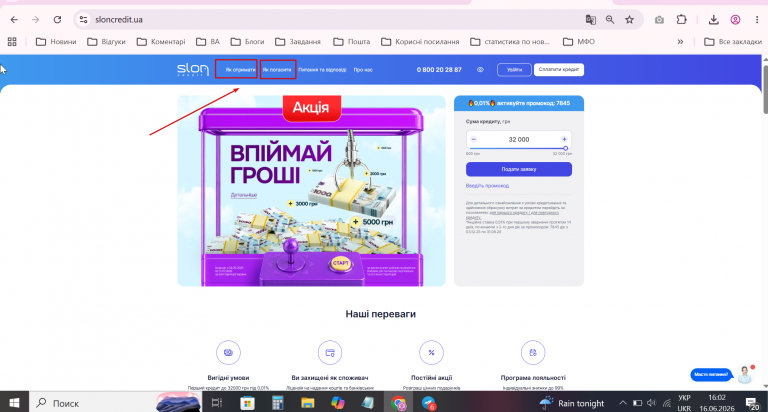Reload the sloncredit.ua page
Screen dimensions: 768x412
pos(57,20)
